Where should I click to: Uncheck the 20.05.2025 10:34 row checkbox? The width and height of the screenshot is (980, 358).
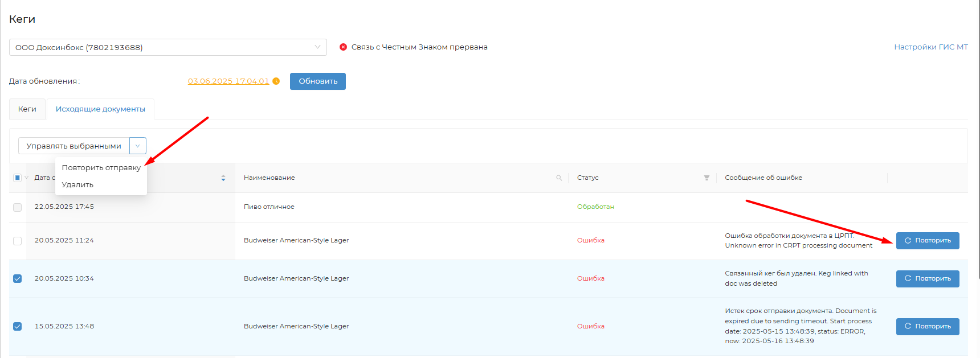[x=17, y=278]
